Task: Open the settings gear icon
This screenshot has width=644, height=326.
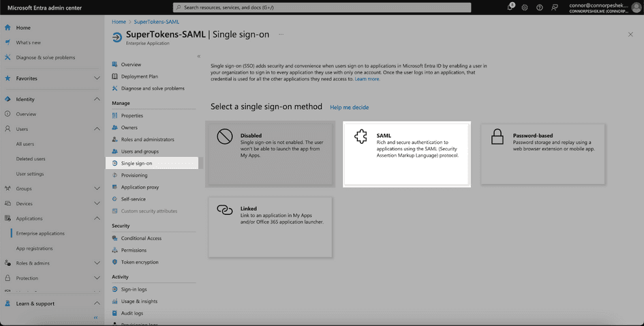Action: click(525, 8)
